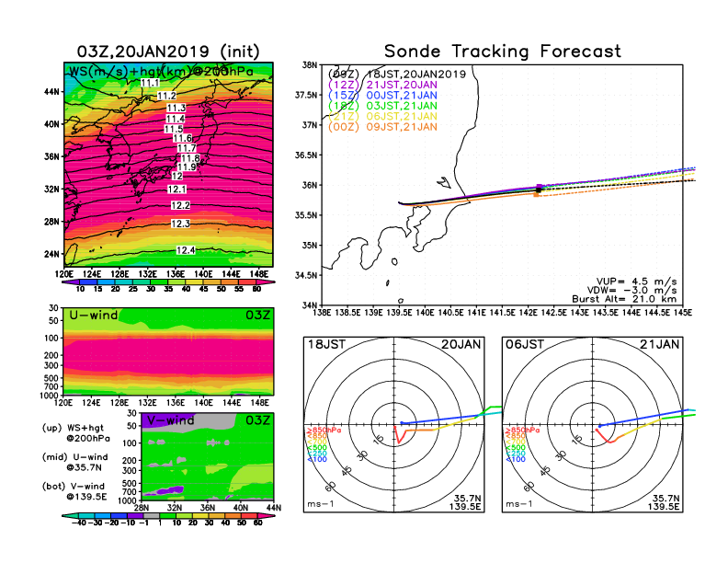Pick the gray -1 to 1 swatch on bottom colorbar
The height and width of the screenshot is (563, 728).
click(152, 516)
